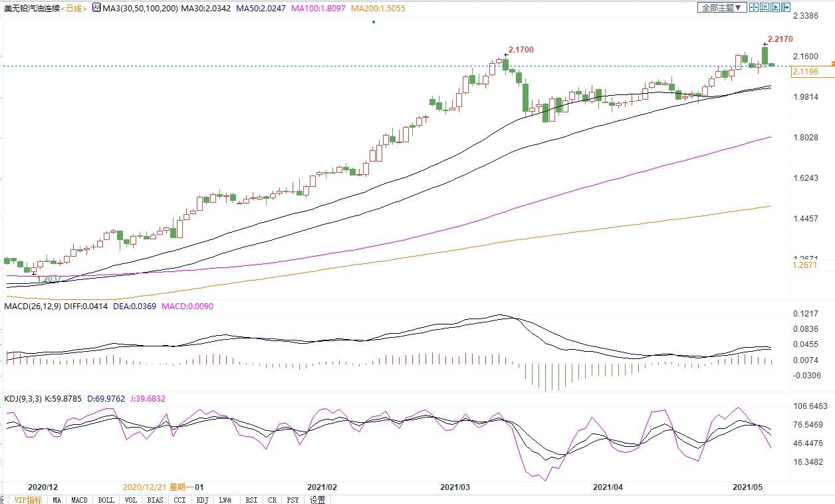
Task: Select the VOL indicator tab
Action: [x=131, y=499]
